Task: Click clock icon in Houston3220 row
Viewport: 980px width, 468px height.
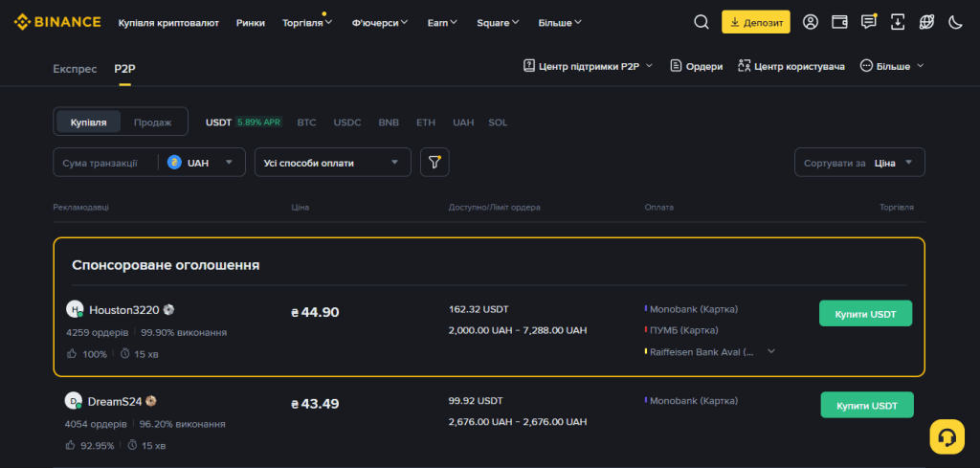Action: coord(124,354)
